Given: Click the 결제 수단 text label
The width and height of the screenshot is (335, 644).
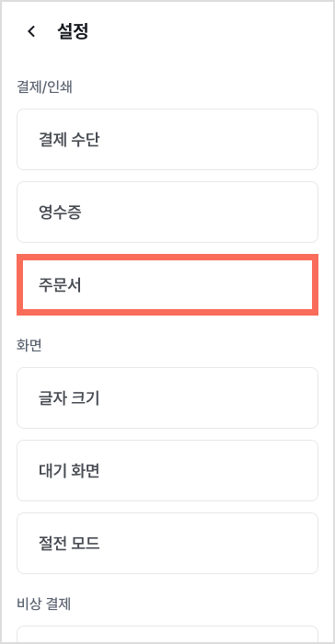Looking at the screenshot, I should [69, 140].
